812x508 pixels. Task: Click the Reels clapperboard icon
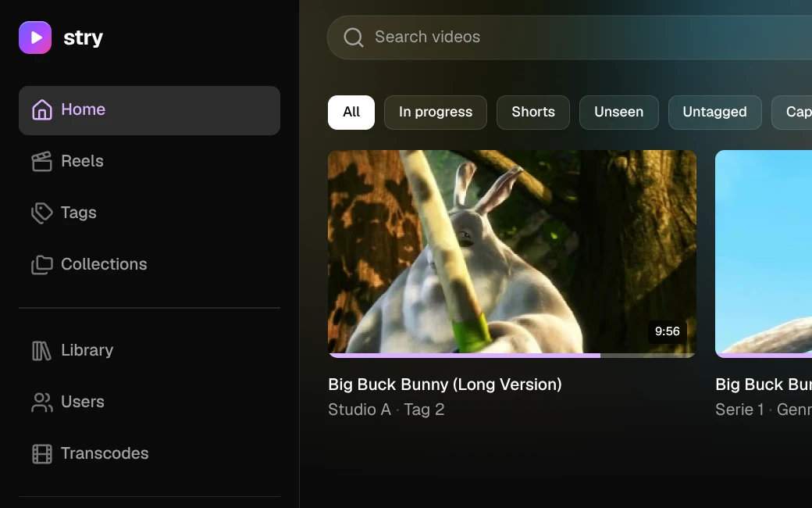[42, 161]
